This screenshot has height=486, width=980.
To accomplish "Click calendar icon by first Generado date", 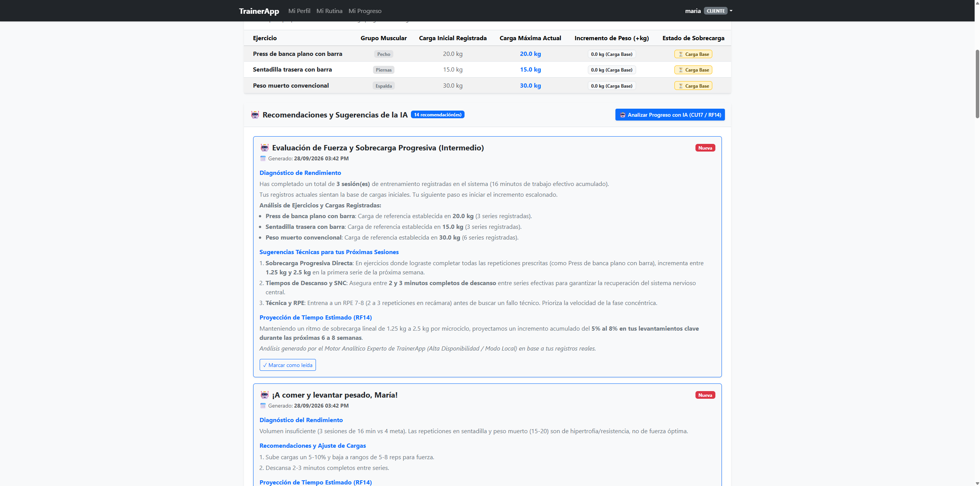I will pos(263,158).
